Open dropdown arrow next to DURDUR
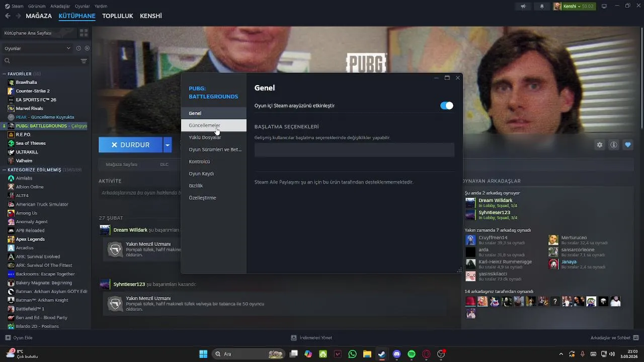The height and width of the screenshot is (362, 644). pyautogui.click(x=168, y=145)
